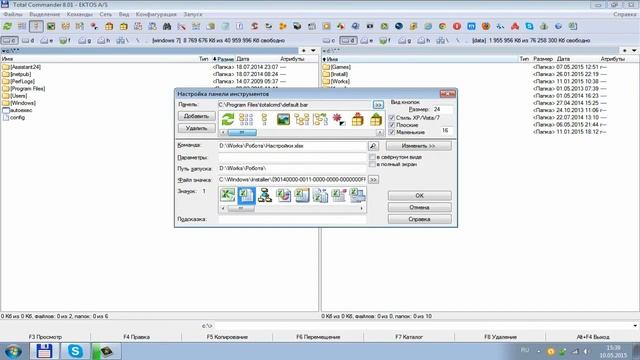
Task: Select green refresh arrows icon in dialog bar preview
Action: pos(228,119)
